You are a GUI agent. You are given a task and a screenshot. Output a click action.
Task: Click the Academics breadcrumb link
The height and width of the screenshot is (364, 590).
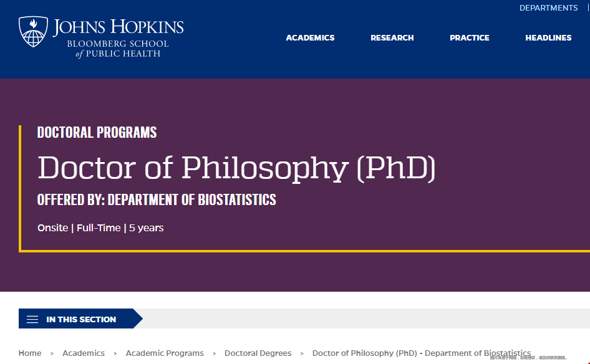click(x=84, y=353)
